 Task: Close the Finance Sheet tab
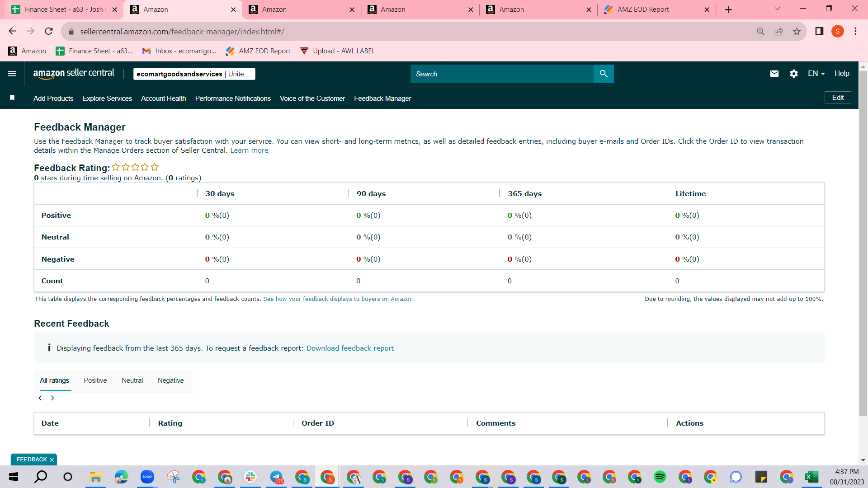[115, 9]
